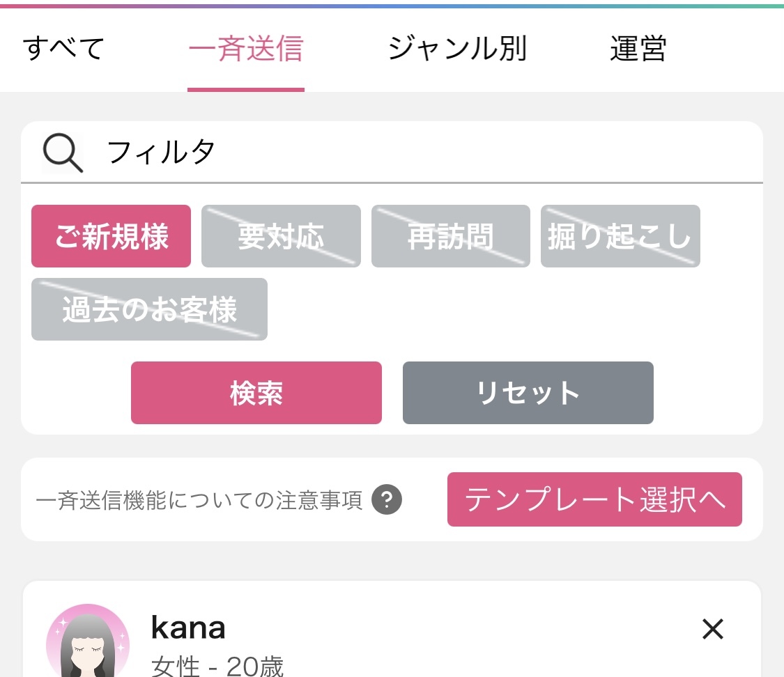Switch to the すべて tab

[x=63, y=49]
